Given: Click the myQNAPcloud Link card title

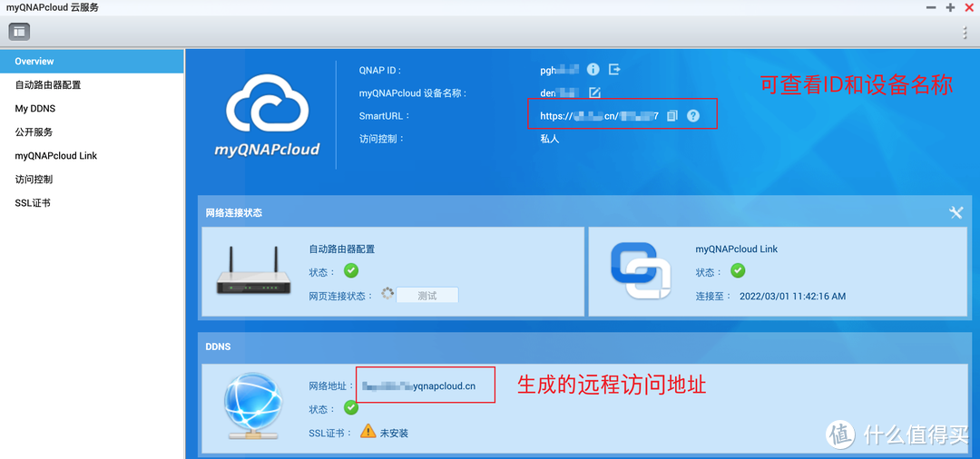Looking at the screenshot, I should click(737, 249).
